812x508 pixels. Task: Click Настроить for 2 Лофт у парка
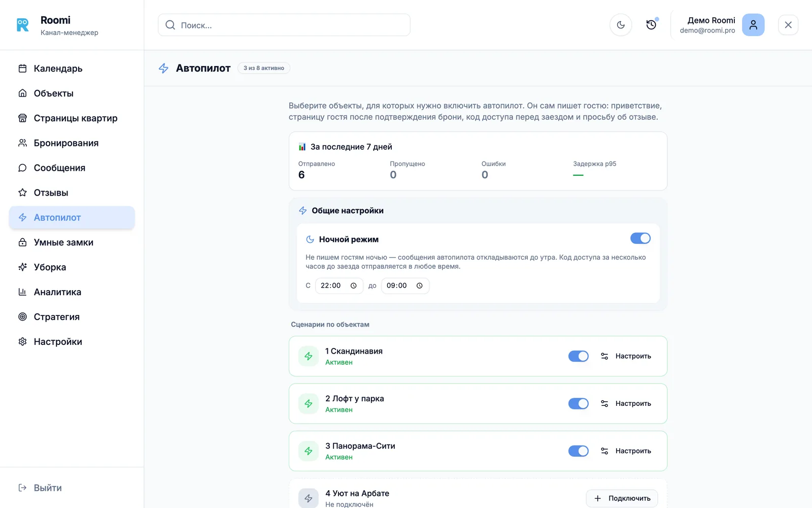tap(626, 403)
